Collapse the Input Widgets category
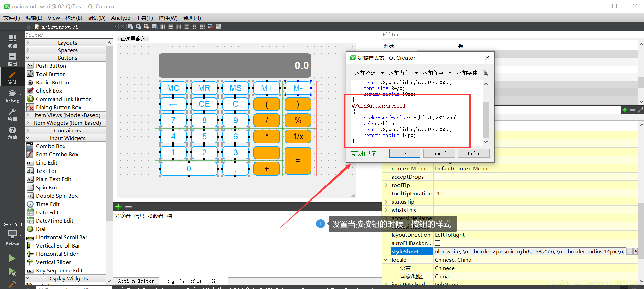 click(x=28, y=138)
